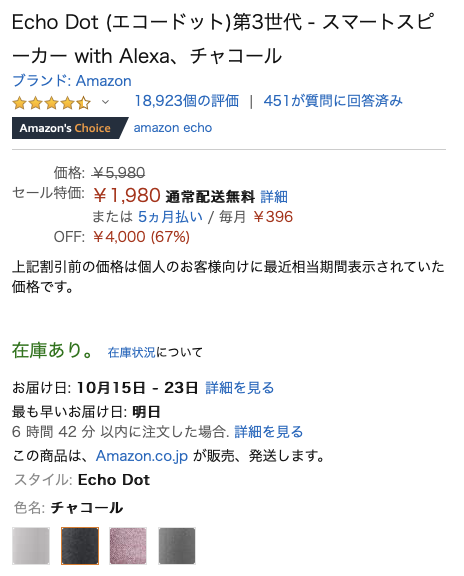The image size is (464, 576).
Task: Open the 451が質問に回答済み link
Action: 333,101
